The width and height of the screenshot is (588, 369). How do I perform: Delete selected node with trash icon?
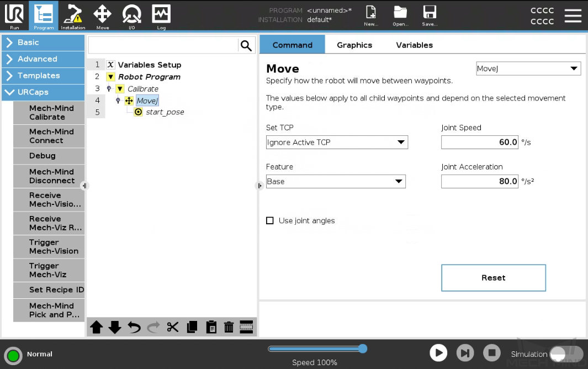[x=229, y=327]
